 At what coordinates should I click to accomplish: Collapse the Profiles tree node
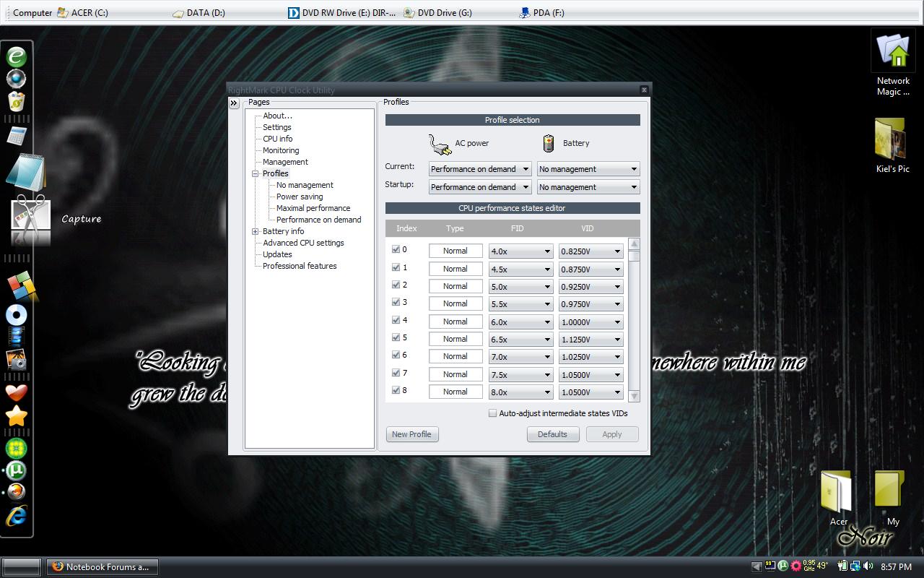(255, 173)
